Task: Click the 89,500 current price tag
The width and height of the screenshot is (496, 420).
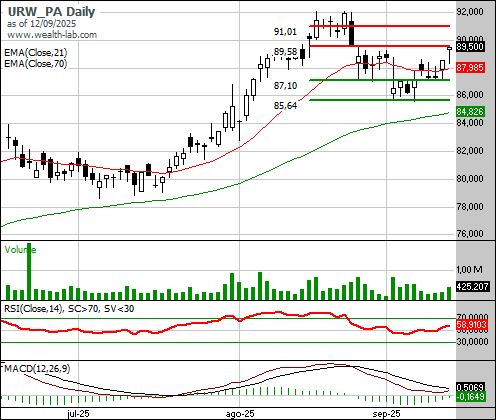Action: [470, 47]
